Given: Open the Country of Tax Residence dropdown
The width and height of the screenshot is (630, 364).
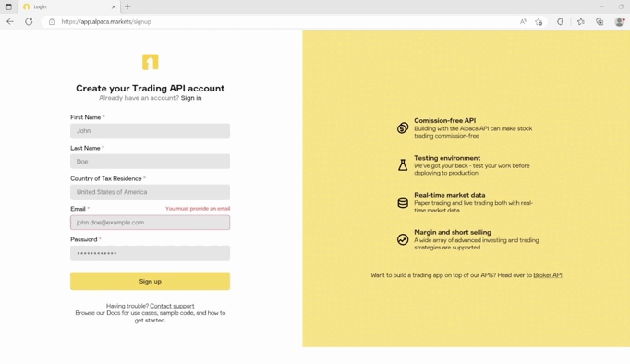Looking at the screenshot, I should click(151, 192).
